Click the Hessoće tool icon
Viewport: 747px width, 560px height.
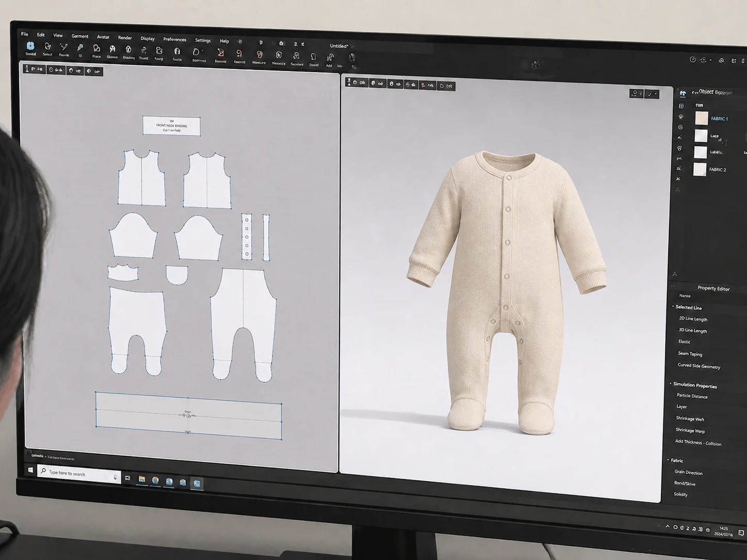click(x=279, y=55)
